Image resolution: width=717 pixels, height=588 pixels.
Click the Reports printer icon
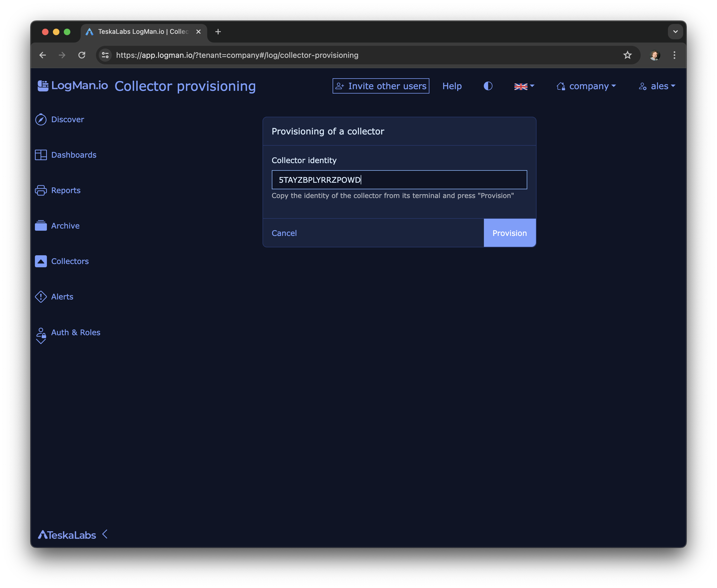[41, 190]
